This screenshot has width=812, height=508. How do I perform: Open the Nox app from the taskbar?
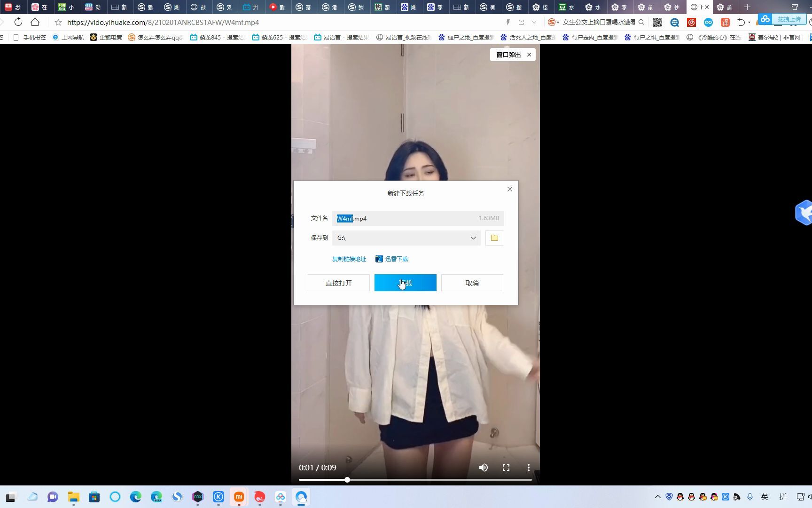(x=197, y=497)
